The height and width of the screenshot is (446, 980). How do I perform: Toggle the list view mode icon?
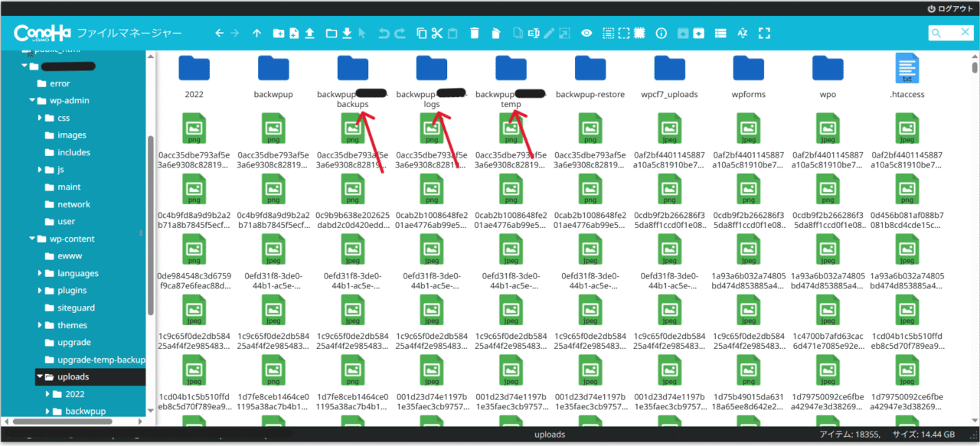point(720,33)
